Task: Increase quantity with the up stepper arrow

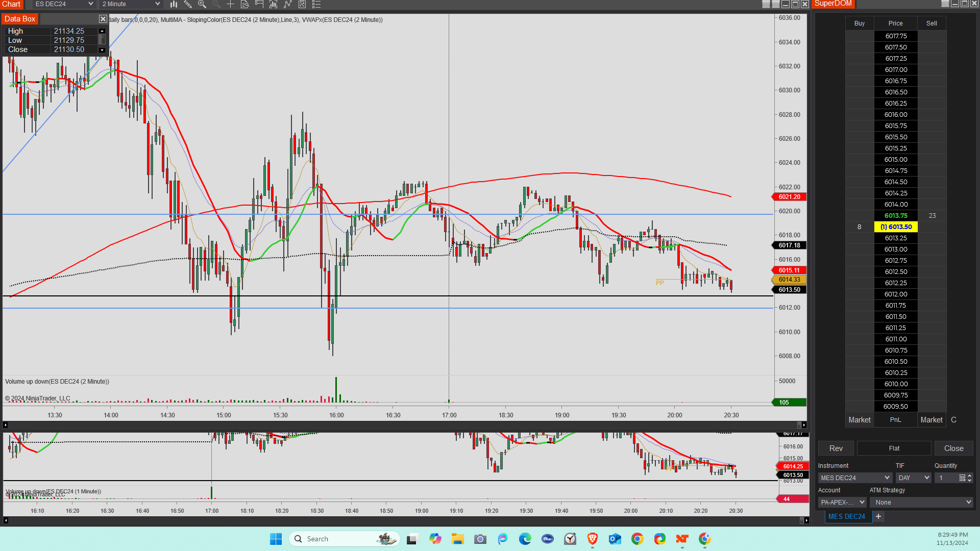Action: [969, 475]
